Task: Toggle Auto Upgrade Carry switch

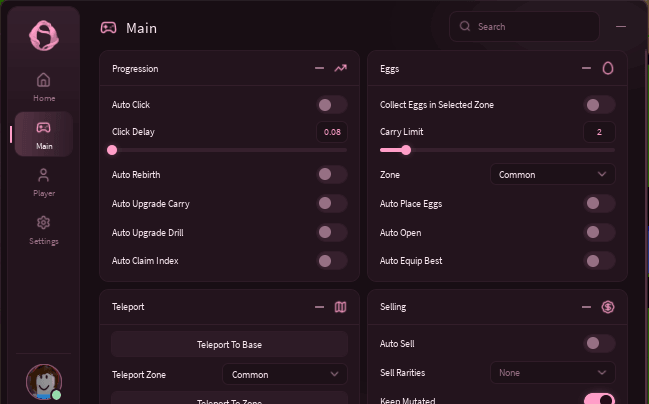Action: [332, 203]
